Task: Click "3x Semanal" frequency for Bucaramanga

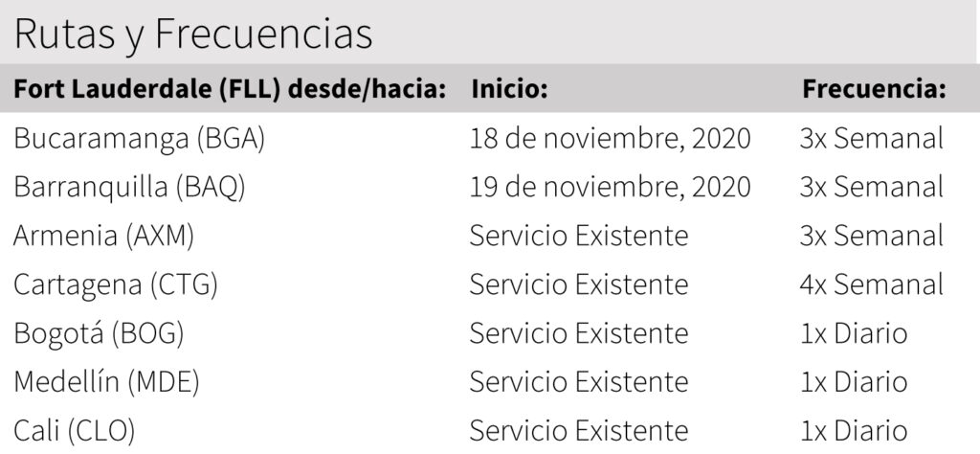Action: pos(871,138)
